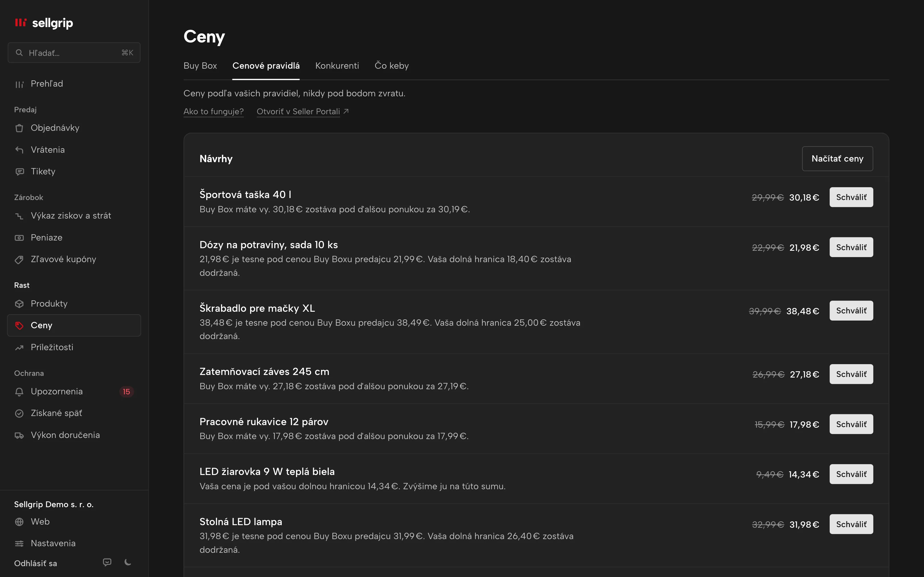
Task: Switch to the Konkurenti tab
Action: click(337, 66)
